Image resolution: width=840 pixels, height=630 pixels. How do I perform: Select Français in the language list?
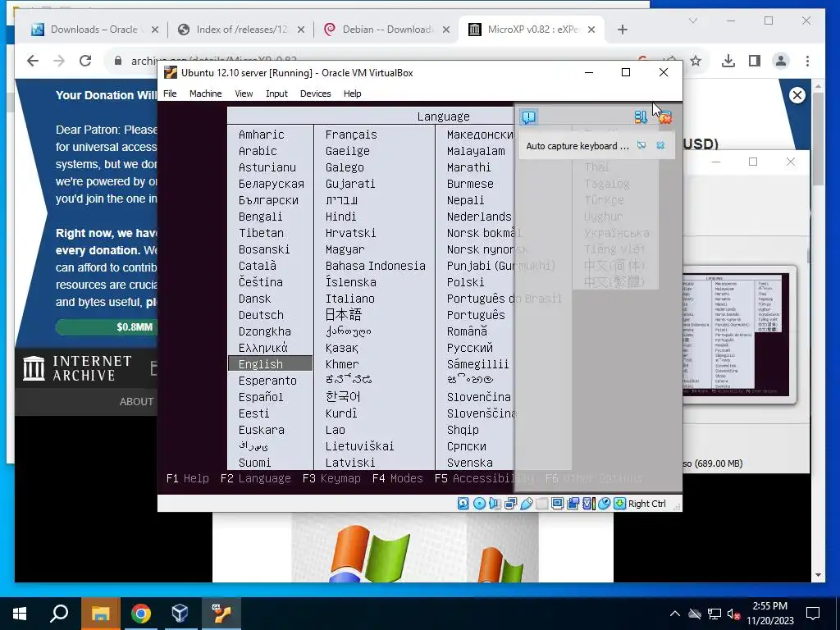351,135
